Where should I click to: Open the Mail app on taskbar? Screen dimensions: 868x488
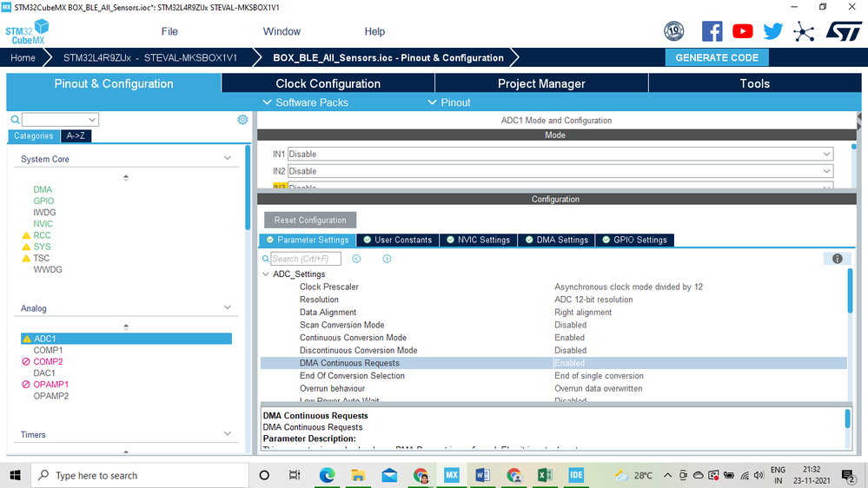coord(389,475)
